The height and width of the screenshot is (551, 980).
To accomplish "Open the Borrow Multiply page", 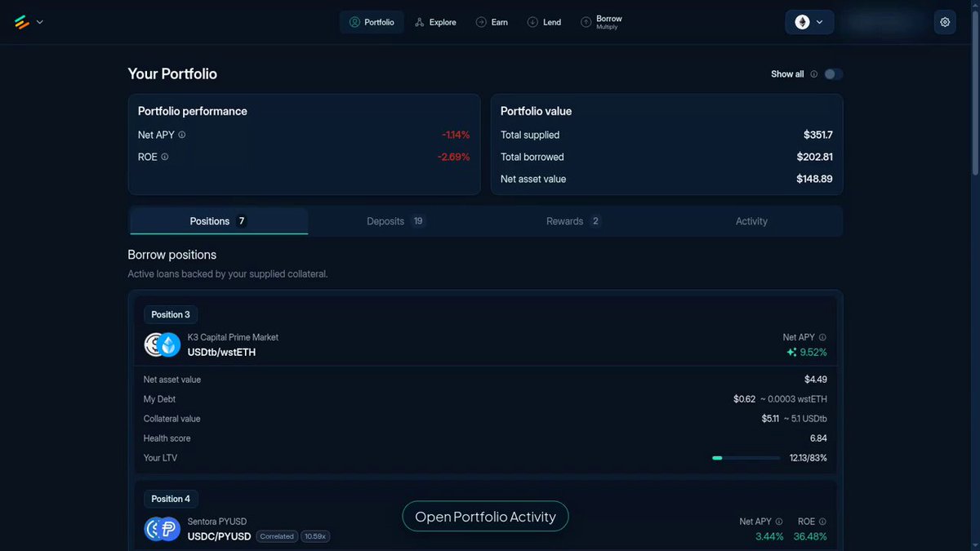I will coord(602,22).
